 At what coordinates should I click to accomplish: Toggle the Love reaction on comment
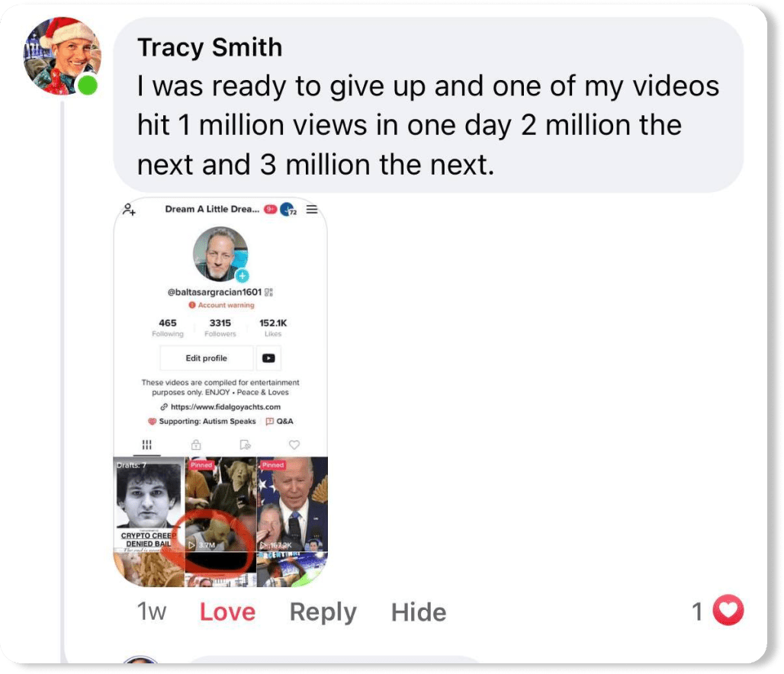[x=227, y=612]
